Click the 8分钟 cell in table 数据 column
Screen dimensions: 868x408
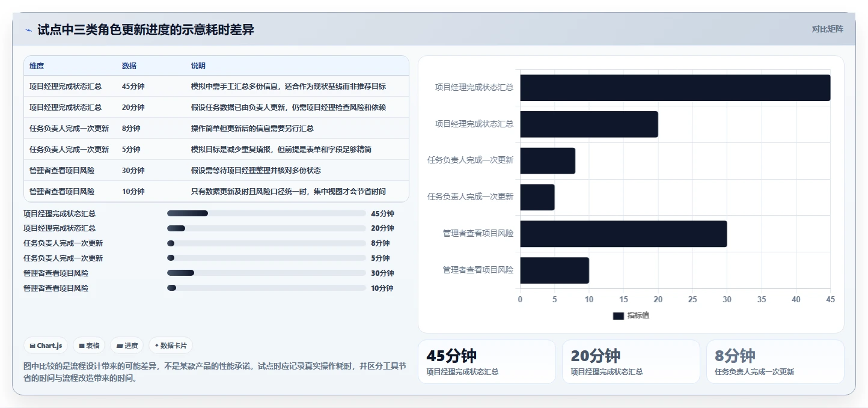(x=131, y=129)
